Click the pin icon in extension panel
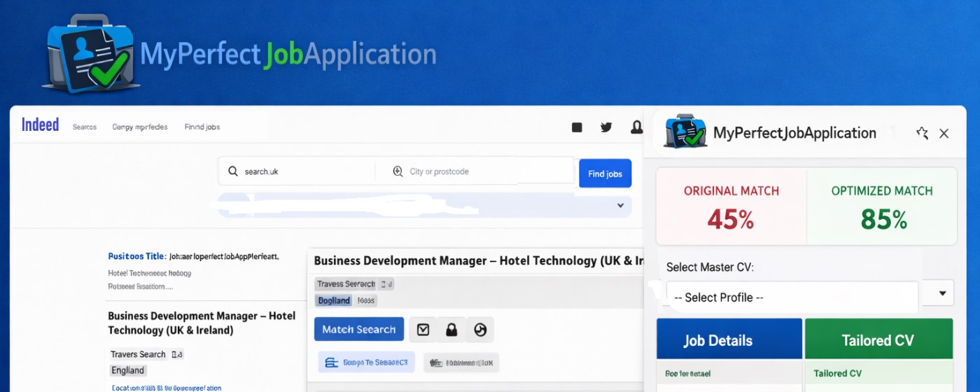The width and height of the screenshot is (980, 392). pyautogui.click(x=922, y=133)
